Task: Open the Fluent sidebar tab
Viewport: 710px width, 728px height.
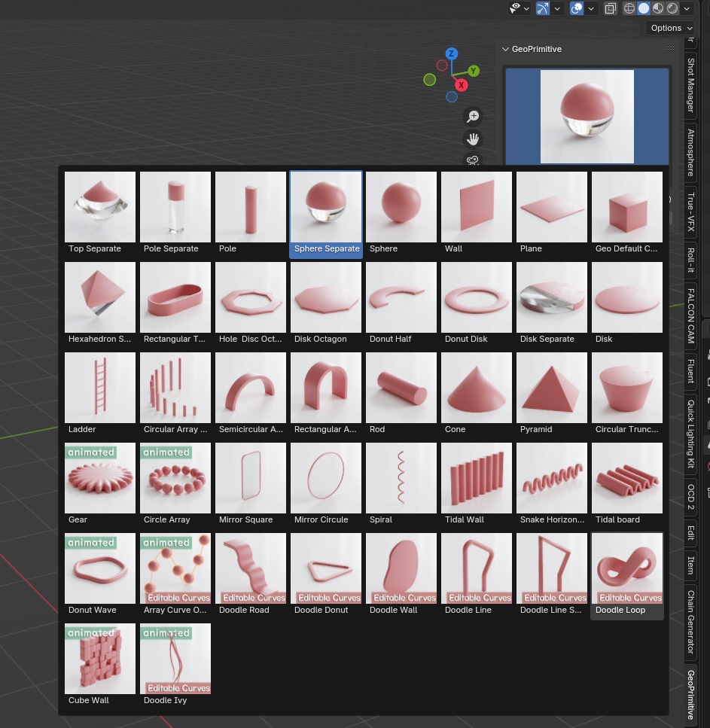Action: (690, 371)
